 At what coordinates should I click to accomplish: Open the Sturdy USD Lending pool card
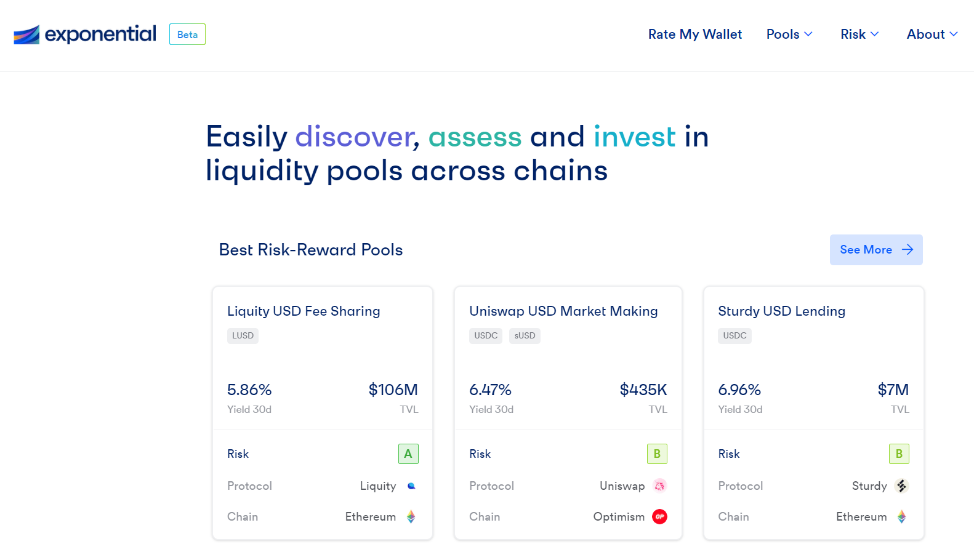(x=814, y=414)
